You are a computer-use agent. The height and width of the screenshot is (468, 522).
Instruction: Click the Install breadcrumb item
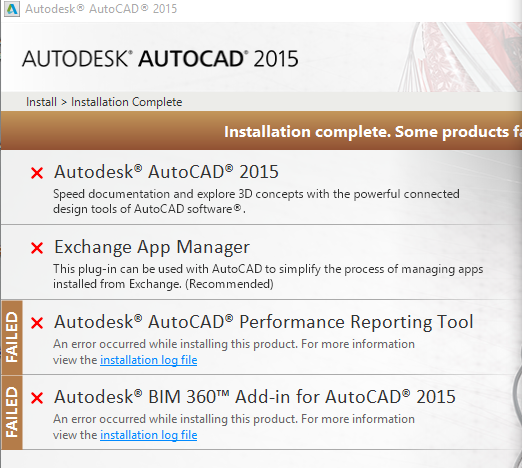click(x=41, y=102)
